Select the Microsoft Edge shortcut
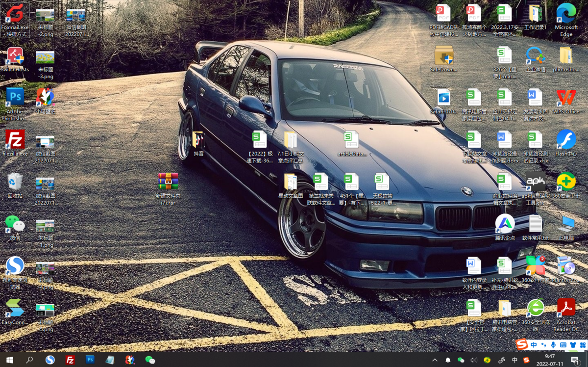Viewport: 588px width, 367px height. pyautogui.click(x=566, y=14)
